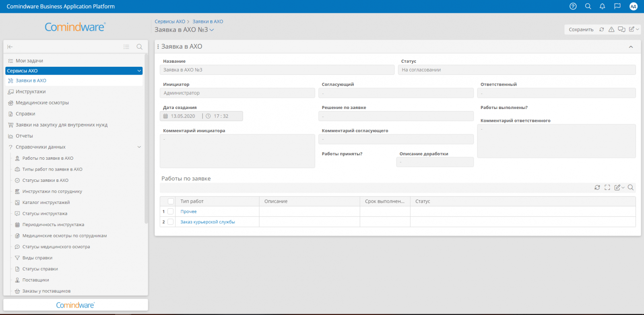Image resolution: width=644 pixels, height=315 pixels.
Task: Click the notifications bell icon
Action: [602, 6]
